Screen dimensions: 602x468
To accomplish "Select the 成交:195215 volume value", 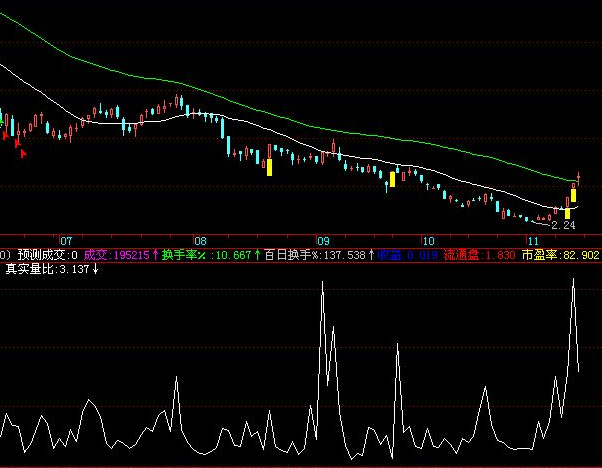I will 116,255.
